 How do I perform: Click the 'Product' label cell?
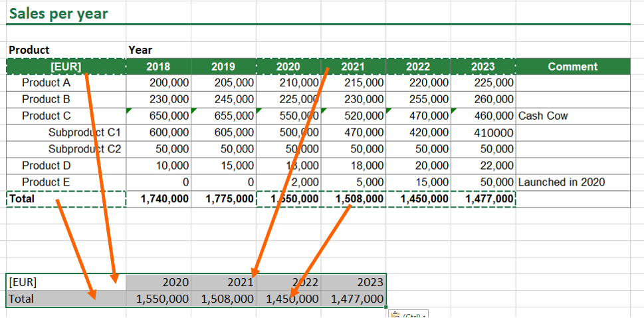(29, 50)
